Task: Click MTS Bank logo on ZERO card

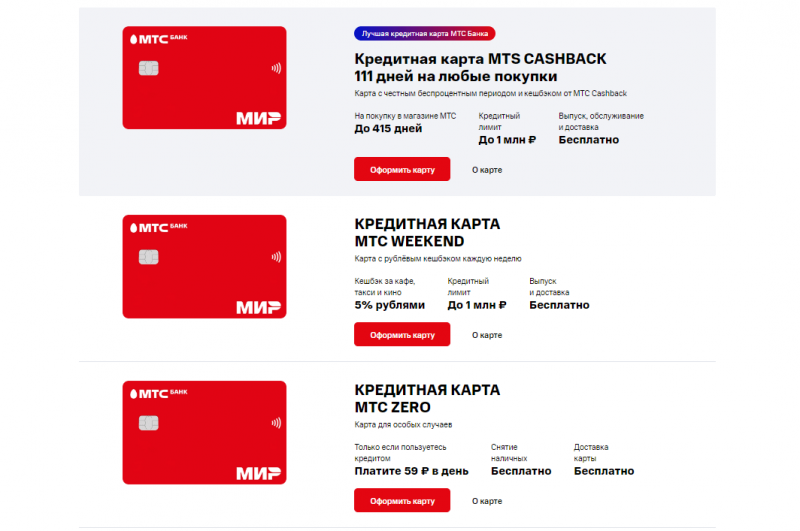Action: click(154, 394)
